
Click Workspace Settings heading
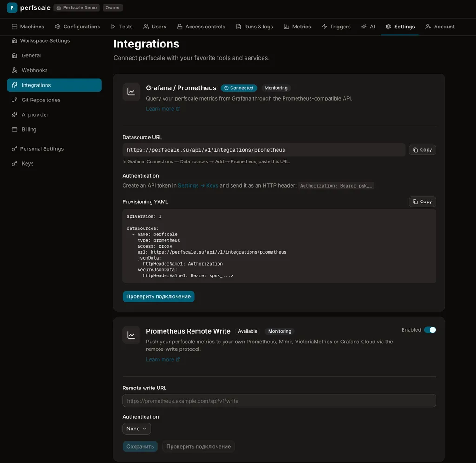click(45, 40)
